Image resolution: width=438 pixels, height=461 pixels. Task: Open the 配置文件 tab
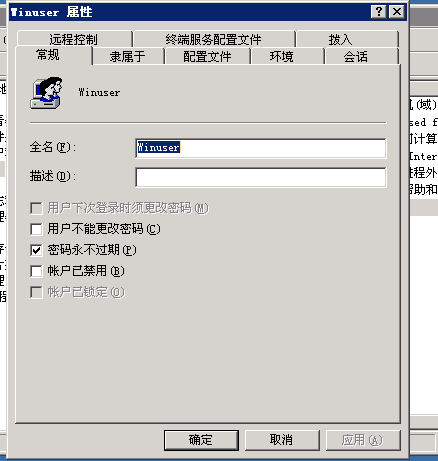click(x=207, y=56)
